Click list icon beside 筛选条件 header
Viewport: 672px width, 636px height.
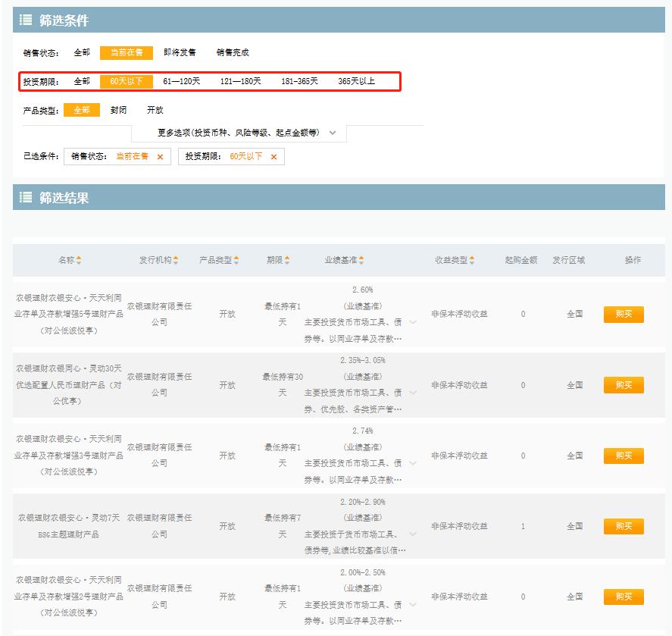[x=26, y=20]
